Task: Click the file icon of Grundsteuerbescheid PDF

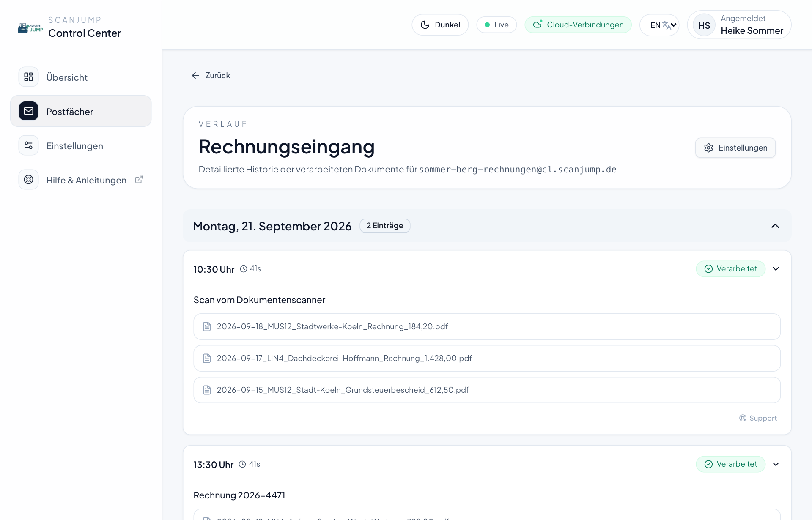Action: coord(207,390)
